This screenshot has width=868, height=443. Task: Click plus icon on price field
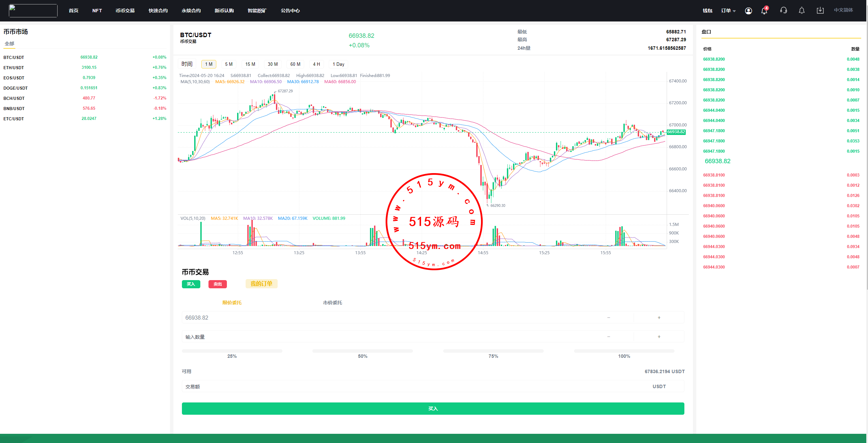pyautogui.click(x=659, y=318)
